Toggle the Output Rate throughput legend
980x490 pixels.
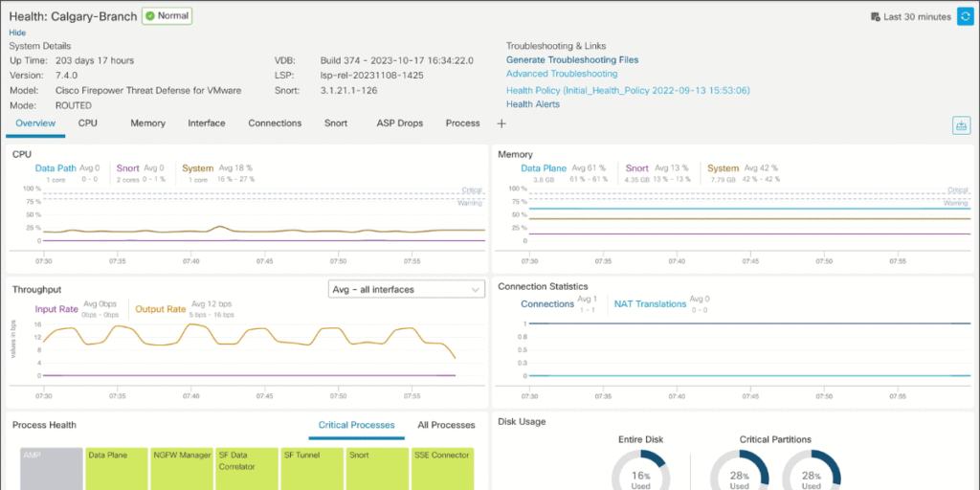click(x=161, y=309)
